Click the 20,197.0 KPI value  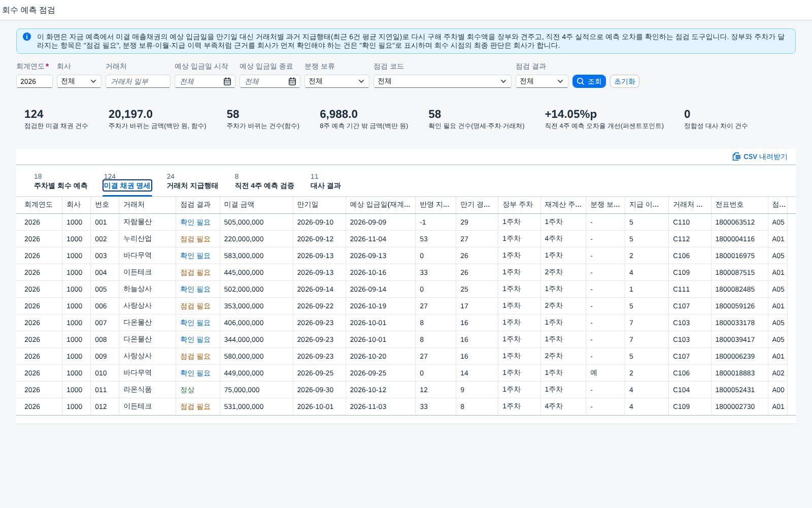tap(130, 114)
